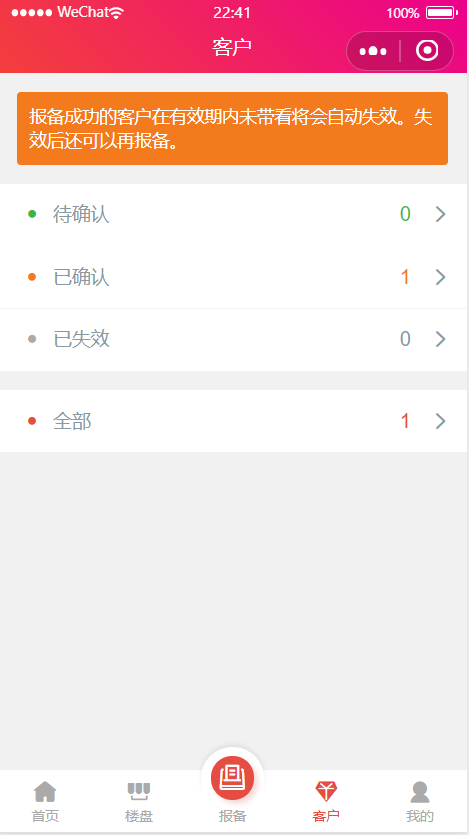Tap the orange dot beside 已确认
Screen dimensions: 469x835
32,277
